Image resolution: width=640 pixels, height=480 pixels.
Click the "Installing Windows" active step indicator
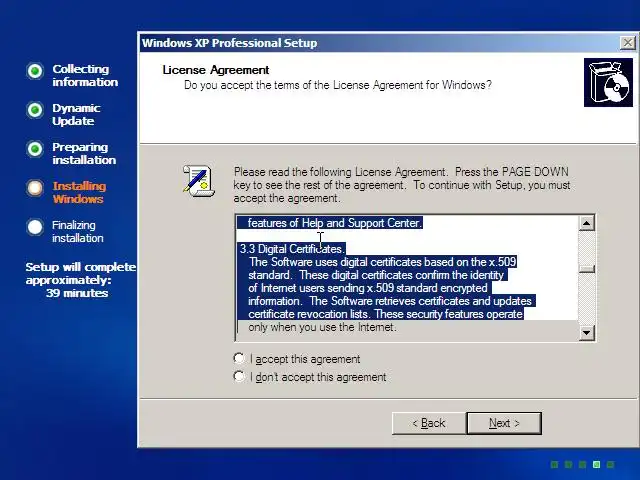[x=35, y=188]
